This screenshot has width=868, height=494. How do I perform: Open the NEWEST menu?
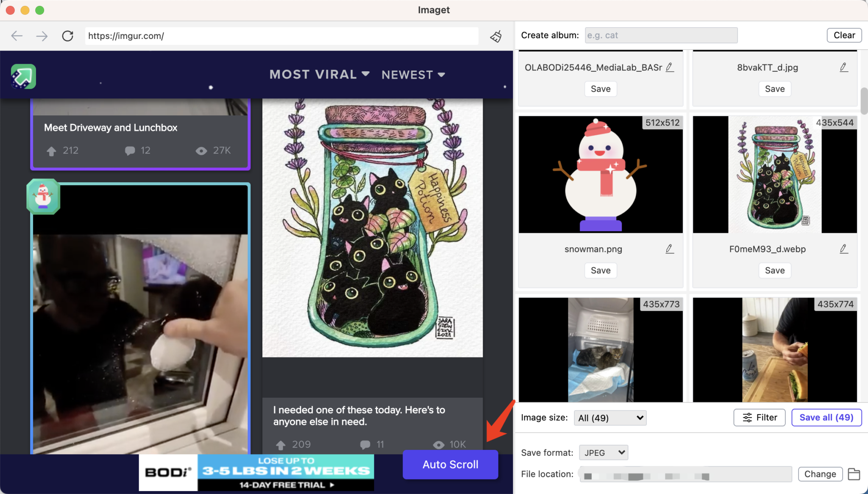(412, 74)
